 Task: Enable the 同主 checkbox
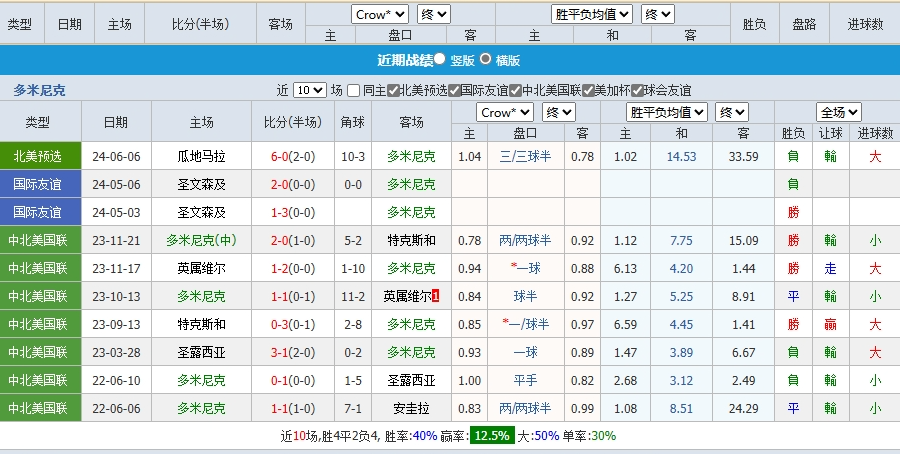(x=354, y=90)
